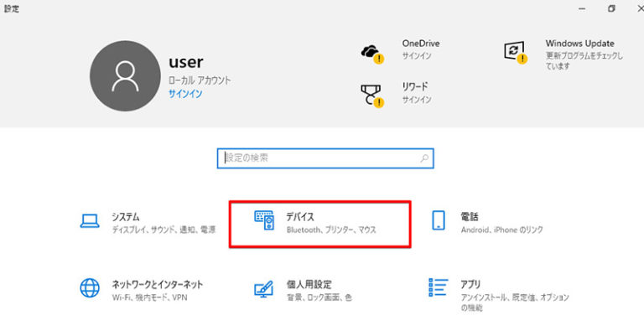Select the ネットワークとインターネット title

(x=158, y=284)
